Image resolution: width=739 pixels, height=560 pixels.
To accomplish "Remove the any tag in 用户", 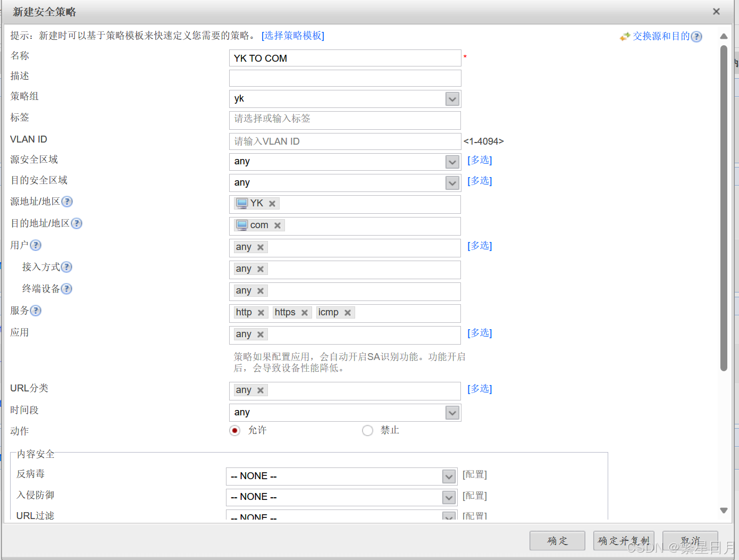I will pyautogui.click(x=261, y=247).
